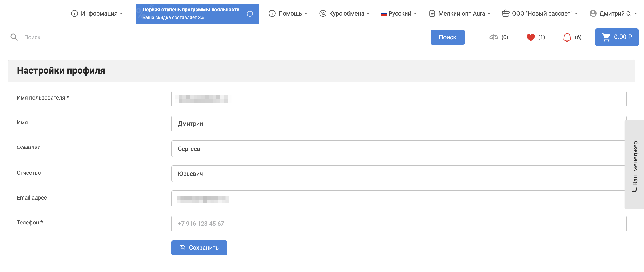Click the shopping cart icon
This screenshot has height=272, width=644.
coord(606,37)
